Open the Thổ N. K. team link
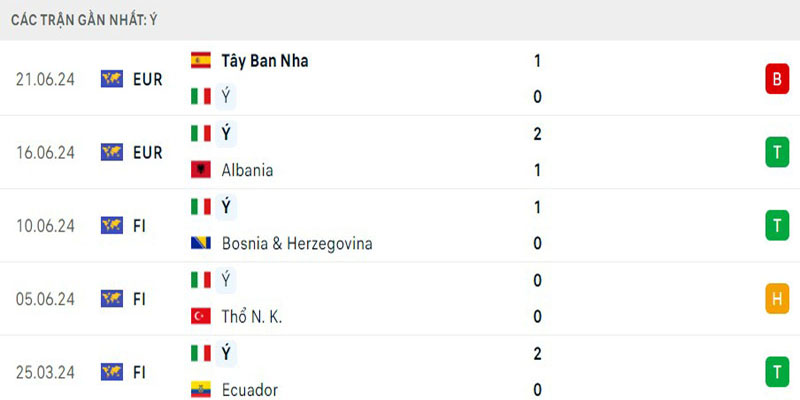The width and height of the screenshot is (800, 400). [252, 316]
